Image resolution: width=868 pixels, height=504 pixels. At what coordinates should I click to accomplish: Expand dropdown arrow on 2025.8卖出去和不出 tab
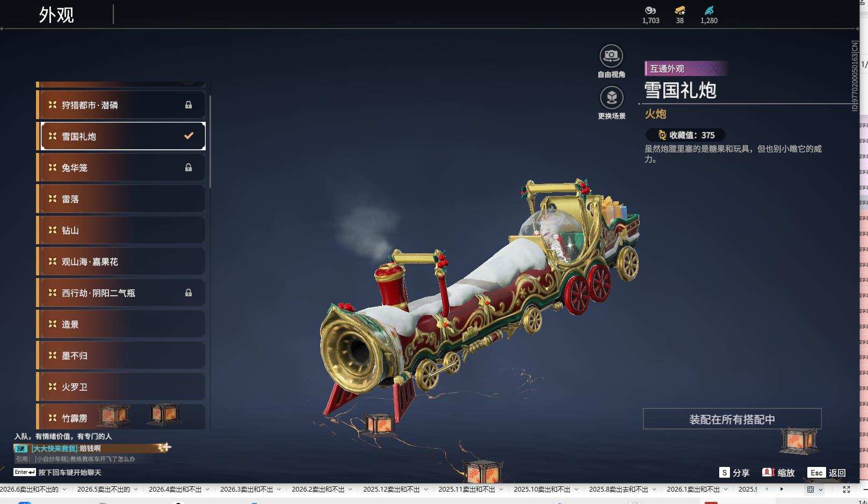(x=654, y=490)
